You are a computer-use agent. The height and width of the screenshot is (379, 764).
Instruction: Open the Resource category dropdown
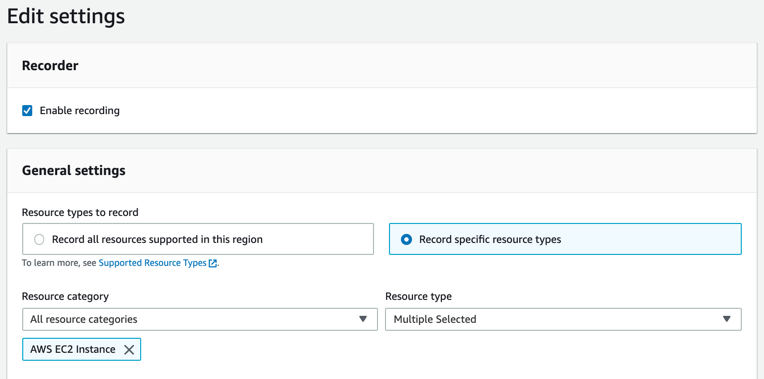(200, 319)
